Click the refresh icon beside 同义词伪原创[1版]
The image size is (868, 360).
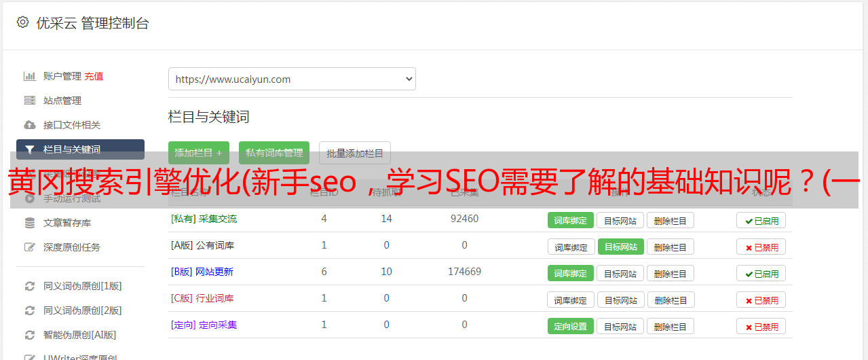[29, 286]
